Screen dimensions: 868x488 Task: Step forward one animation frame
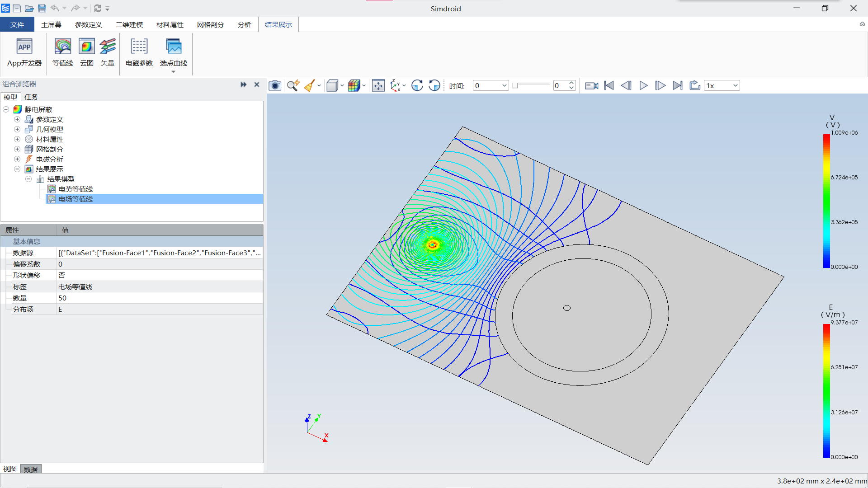[660, 85]
